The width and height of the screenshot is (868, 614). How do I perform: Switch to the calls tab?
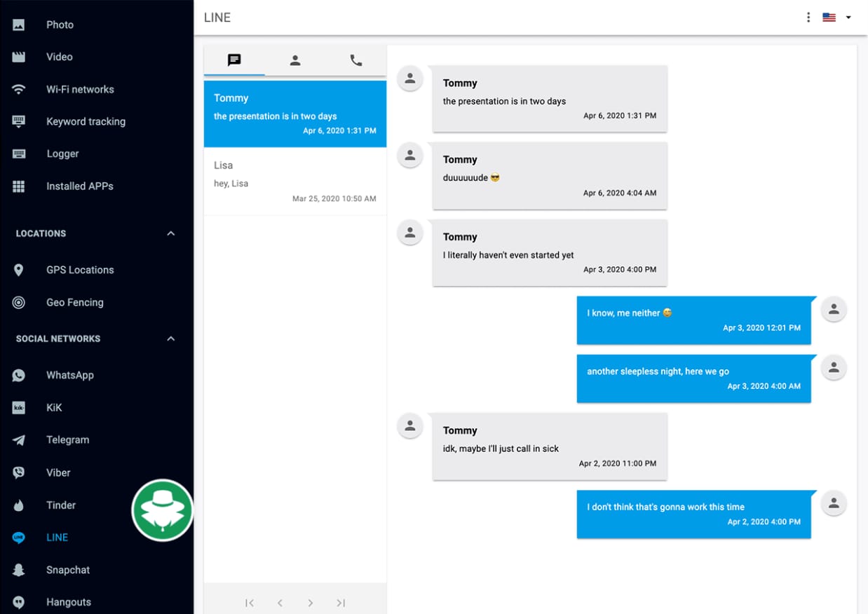(355, 60)
